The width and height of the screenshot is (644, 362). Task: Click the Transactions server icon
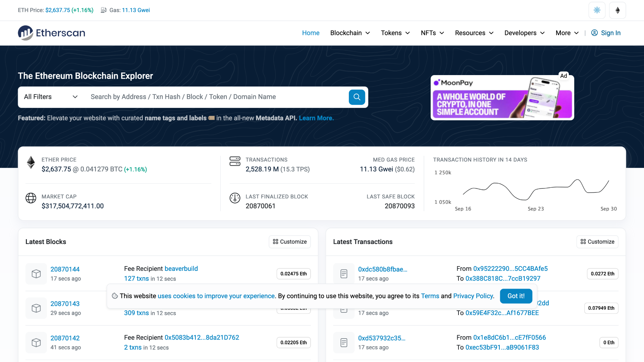pos(235,161)
